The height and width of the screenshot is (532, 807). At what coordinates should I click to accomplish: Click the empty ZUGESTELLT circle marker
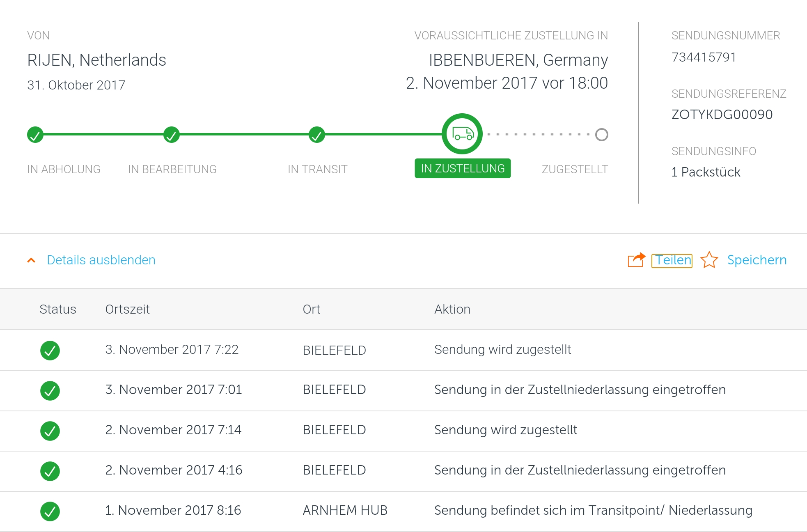(601, 135)
